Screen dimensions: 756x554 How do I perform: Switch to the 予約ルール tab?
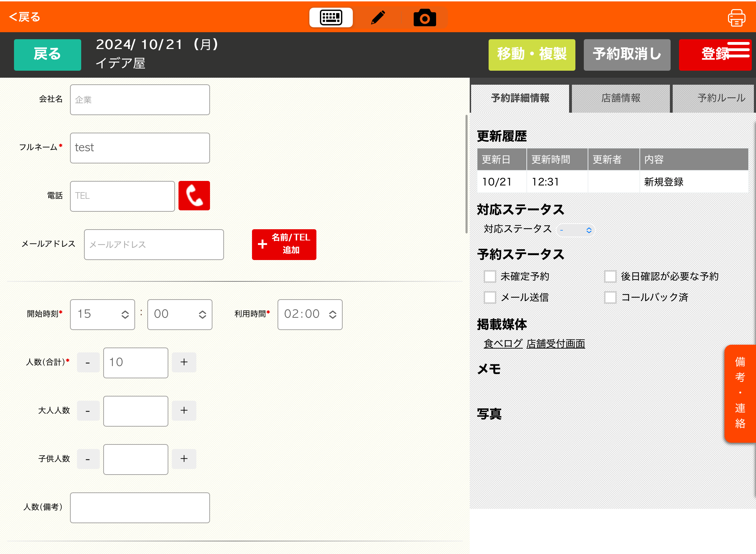[x=714, y=98]
